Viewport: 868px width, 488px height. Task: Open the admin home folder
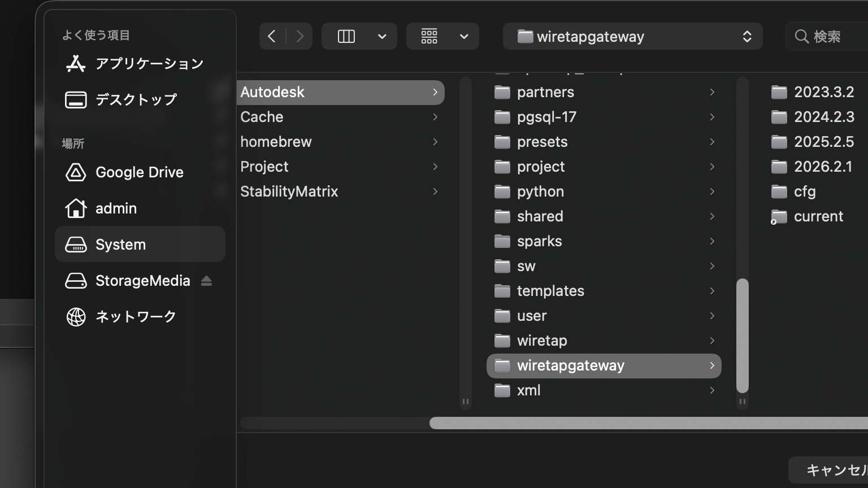pyautogui.click(x=116, y=208)
